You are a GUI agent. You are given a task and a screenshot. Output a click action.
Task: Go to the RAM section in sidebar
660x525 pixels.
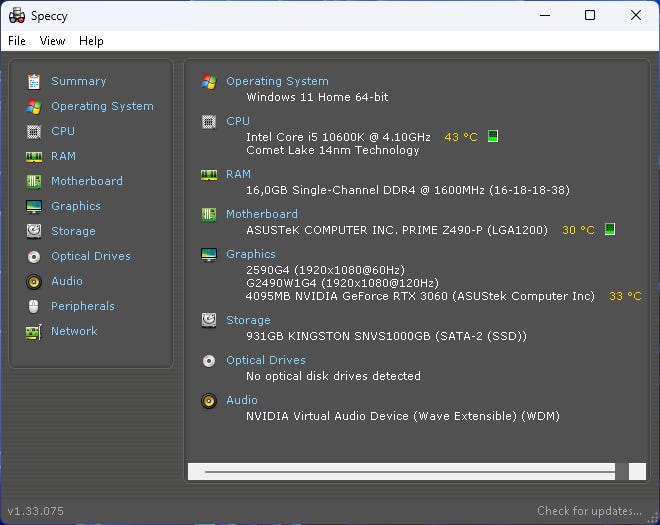[x=64, y=156]
